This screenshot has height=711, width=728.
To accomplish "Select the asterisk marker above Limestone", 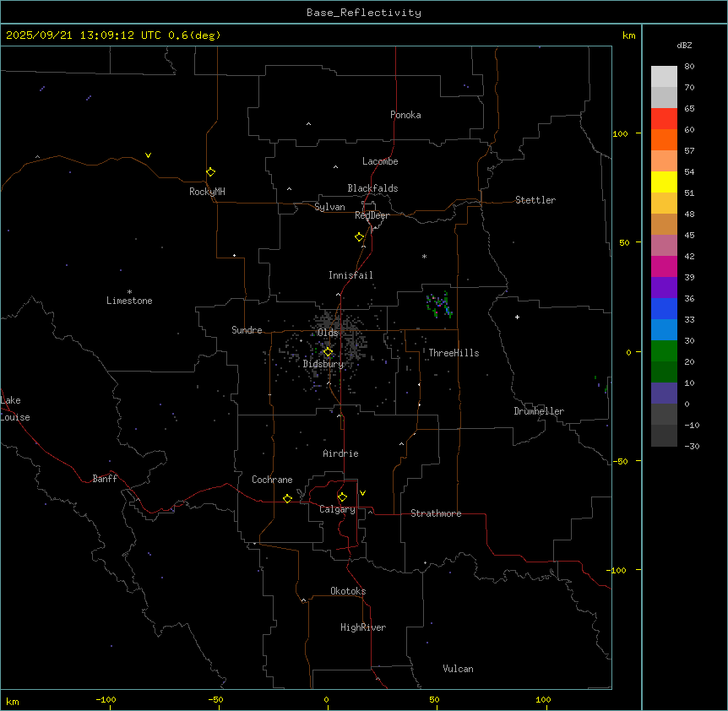I will [x=129, y=291].
